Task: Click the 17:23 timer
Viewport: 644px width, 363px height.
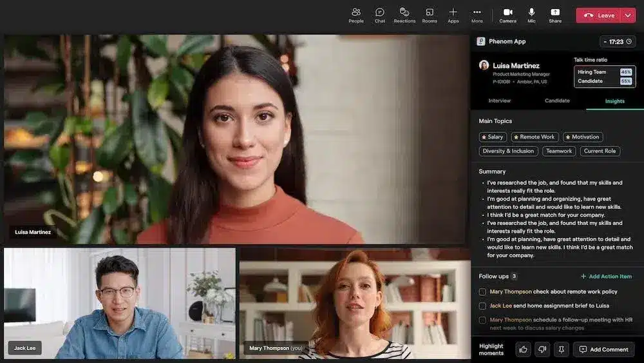Action: point(618,41)
